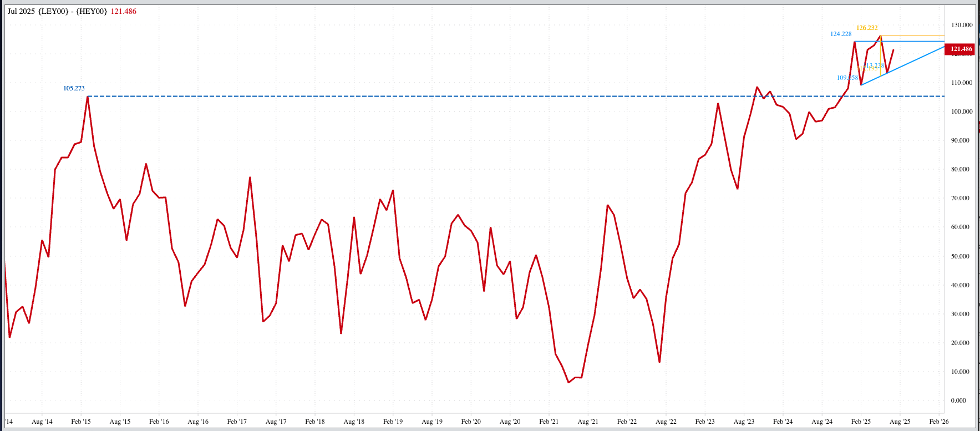980x431 pixels.
Task: Click the 0.000 price axis label
Action: coord(958,400)
